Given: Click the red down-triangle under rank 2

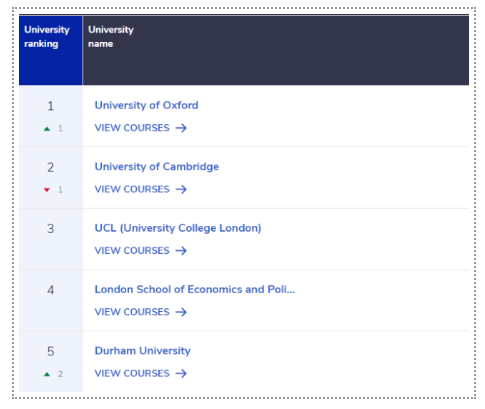Looking at the screenshot, I should [47, 190].
